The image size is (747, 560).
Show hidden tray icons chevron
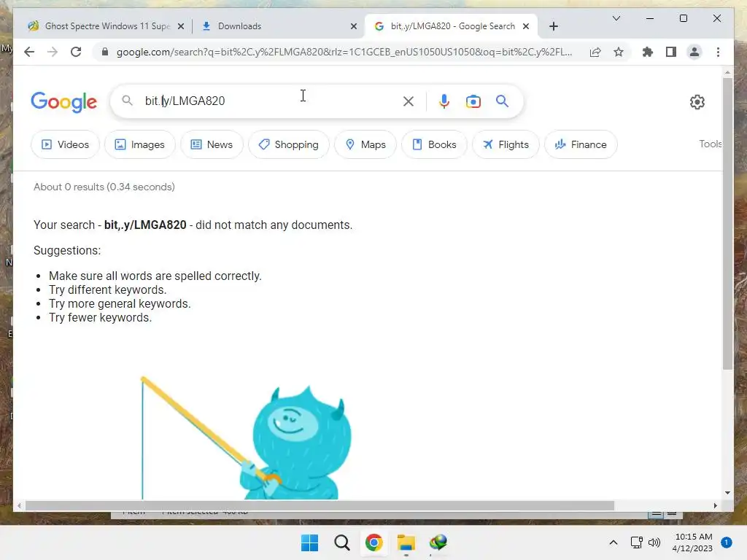(613, 542)
